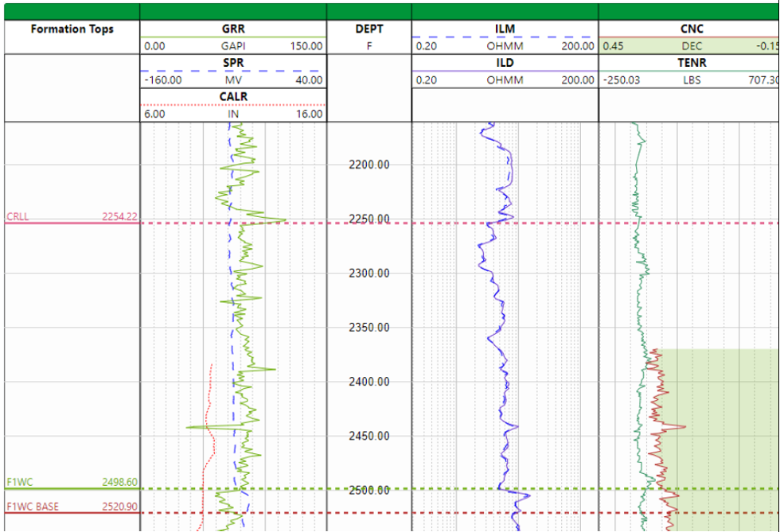Click the GRR maximum scale value 150.00
The height and width of the screenshot is (532, 780).
coord(306,46)
